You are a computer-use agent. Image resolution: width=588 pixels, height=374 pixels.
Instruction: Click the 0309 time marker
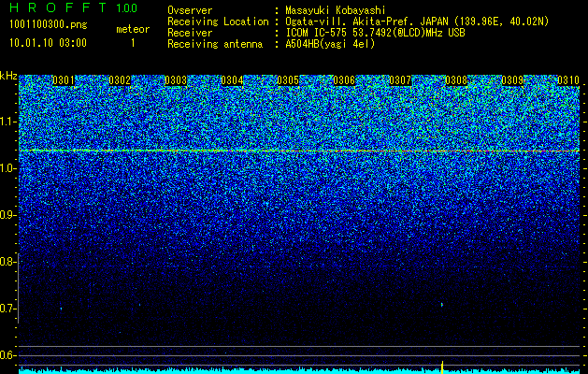coord(512,80)
